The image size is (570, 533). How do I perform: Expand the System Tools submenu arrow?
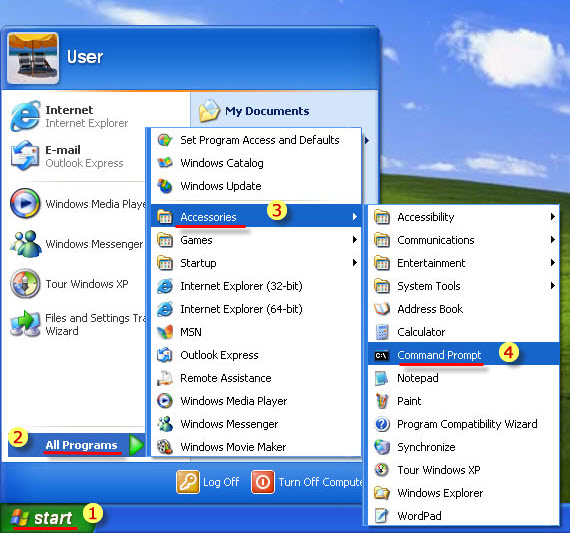pyautogui.click(x=553, y=286)
